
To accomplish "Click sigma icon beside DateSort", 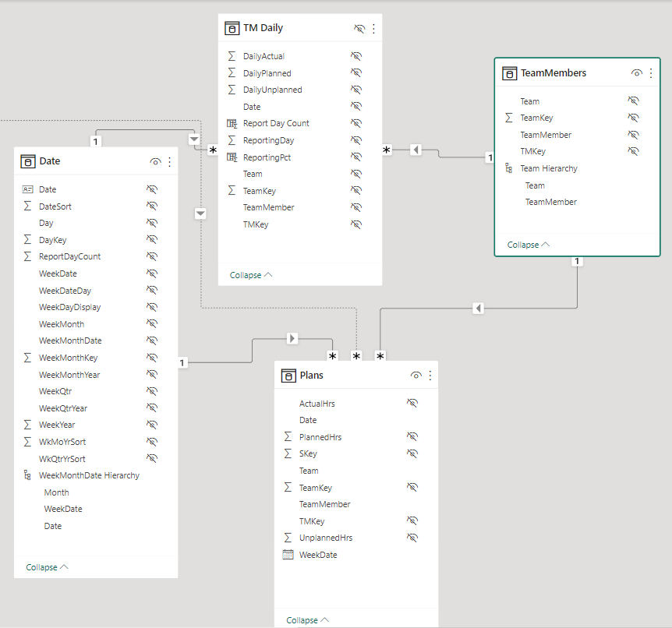I will click(x=27, y=206).
